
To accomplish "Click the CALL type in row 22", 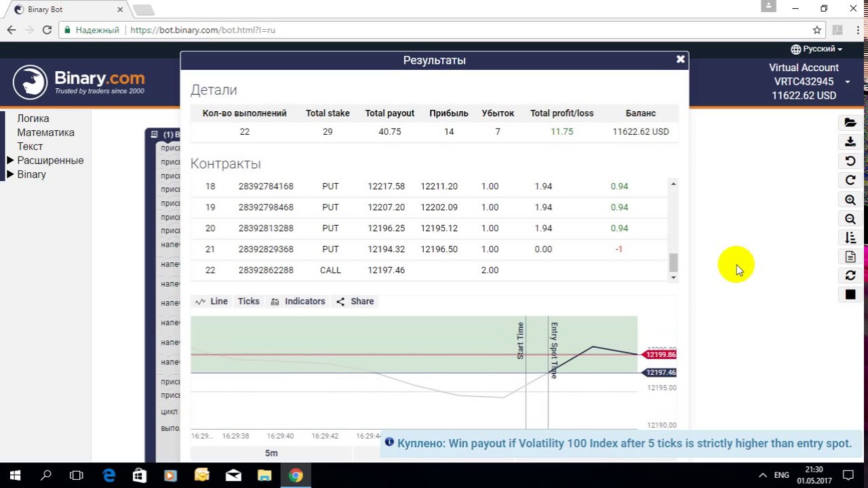I will [330, 270].
